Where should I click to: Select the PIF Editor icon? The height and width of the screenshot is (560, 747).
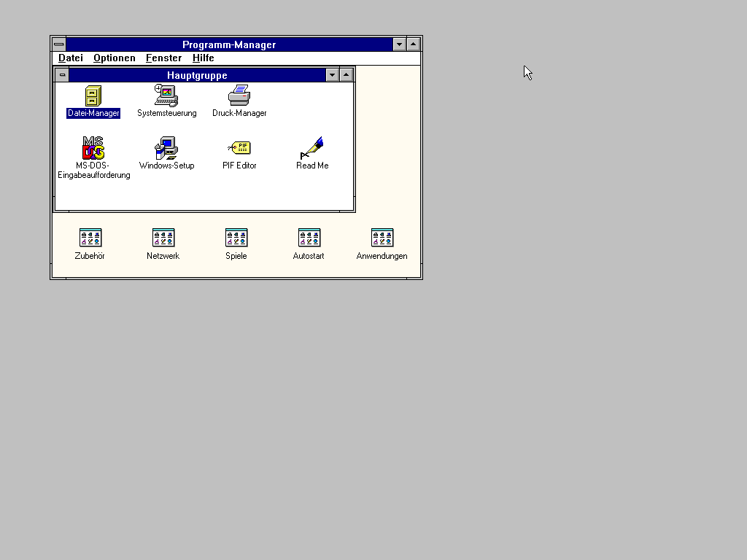point(239,148)
